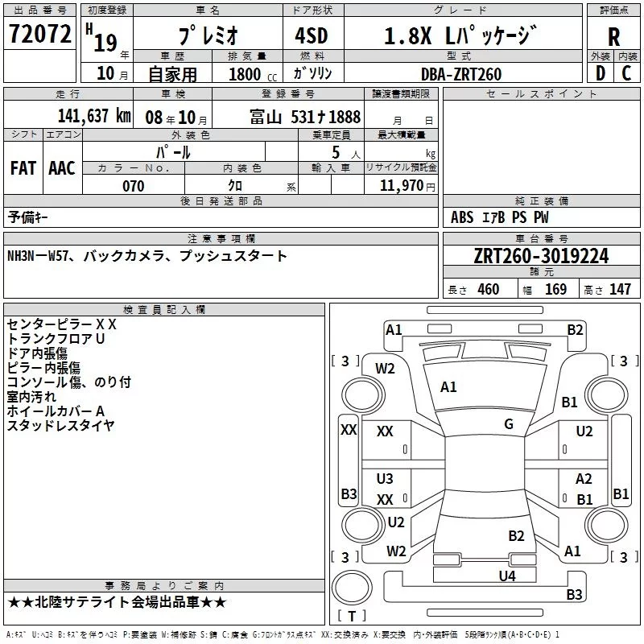644x644 pixels.
Task: Select inspector note トランクフロアU
Action: pos(56,339)
